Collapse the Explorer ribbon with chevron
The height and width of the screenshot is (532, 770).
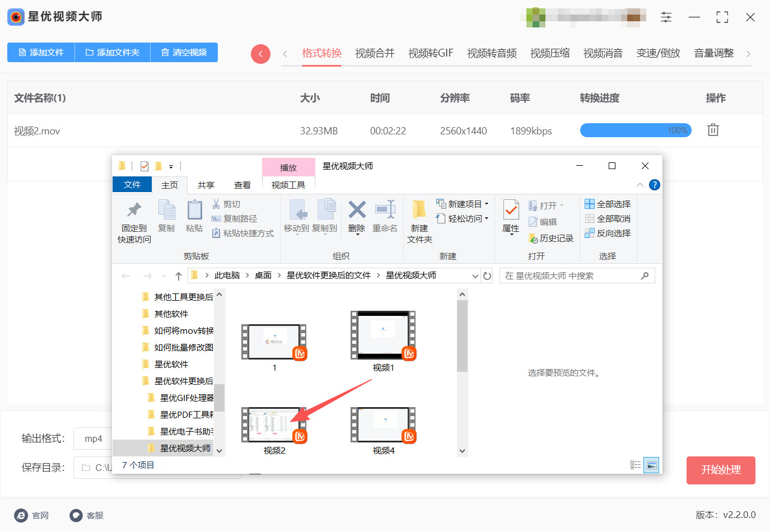(x=640, y=185)
